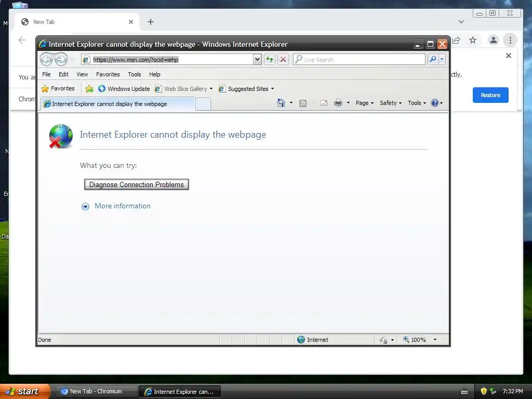Open on-screen keyboard tray icon
The image size is (532, 399).
[464, 392]
